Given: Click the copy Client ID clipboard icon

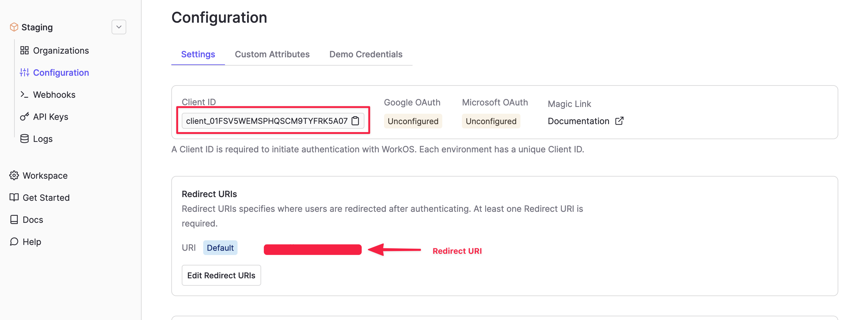Looking at the screenshot, I should click(355, 121).
